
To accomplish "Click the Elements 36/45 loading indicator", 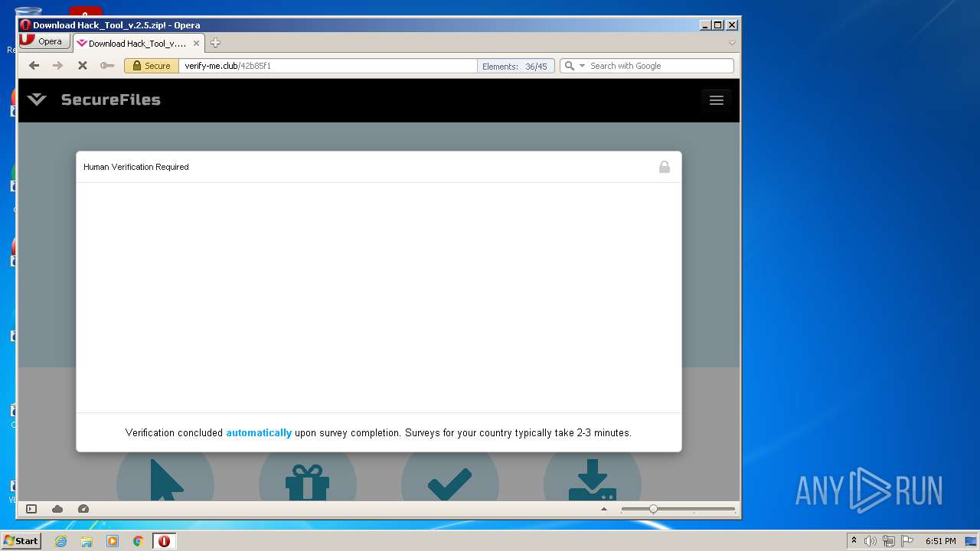I will pyautogui.click(x=515, y=66).
